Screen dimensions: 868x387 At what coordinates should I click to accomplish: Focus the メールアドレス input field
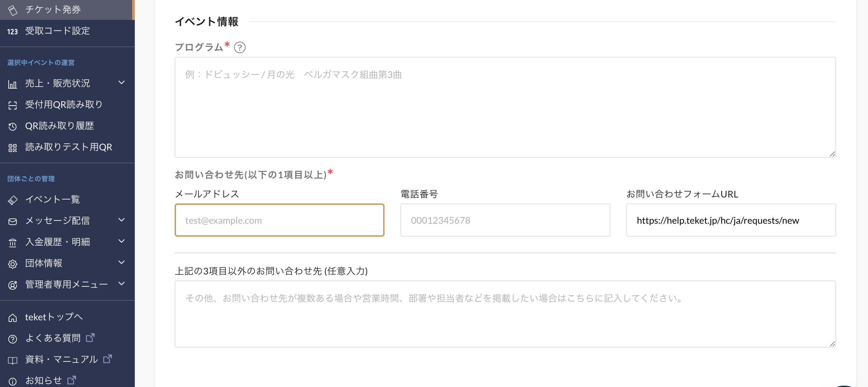coord(279,220)
